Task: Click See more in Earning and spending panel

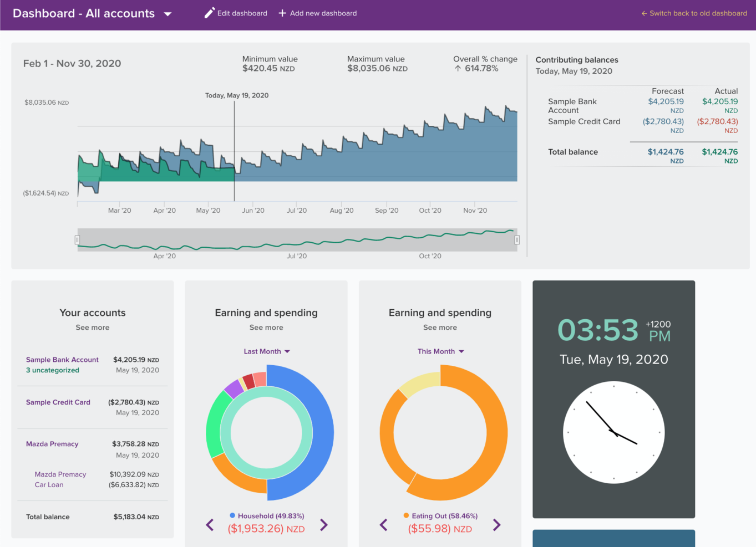Action: (266, 327)
